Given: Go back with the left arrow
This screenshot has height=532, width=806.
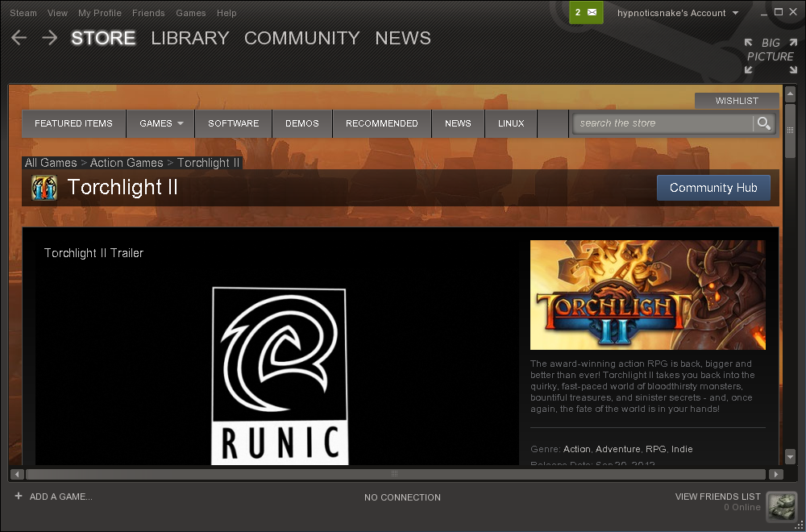Looking at the screenshot, I should pyautogui.click(x=19, y=38).
